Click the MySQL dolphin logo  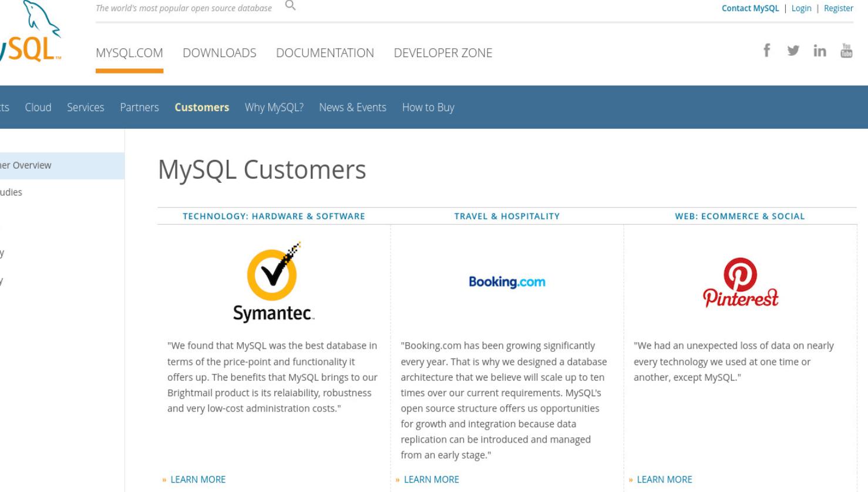pos(29,32)
